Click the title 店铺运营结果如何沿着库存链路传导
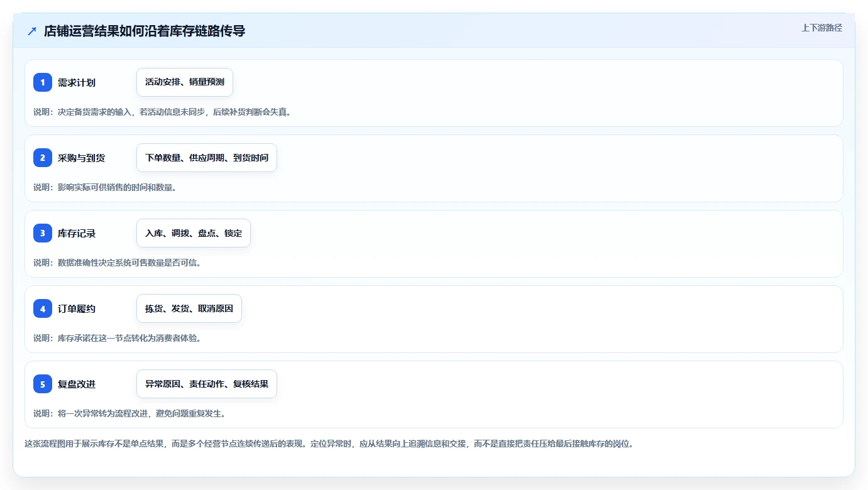Viewport: 868px width, 490px height. (145, 31)
